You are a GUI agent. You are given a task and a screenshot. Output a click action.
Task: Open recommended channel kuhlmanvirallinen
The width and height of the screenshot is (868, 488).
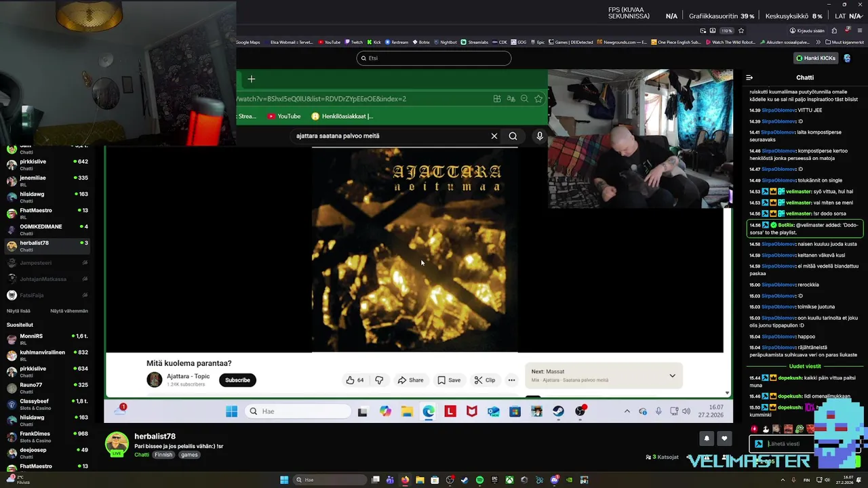click(x=47, y=356)
